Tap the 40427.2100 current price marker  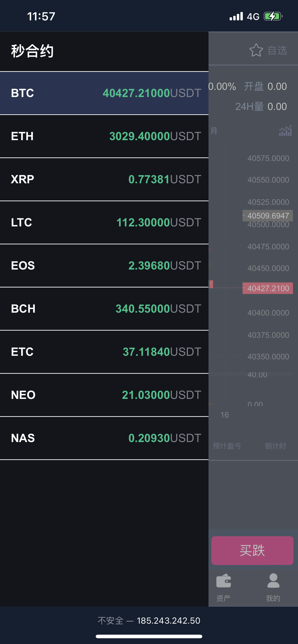point(268,288)
